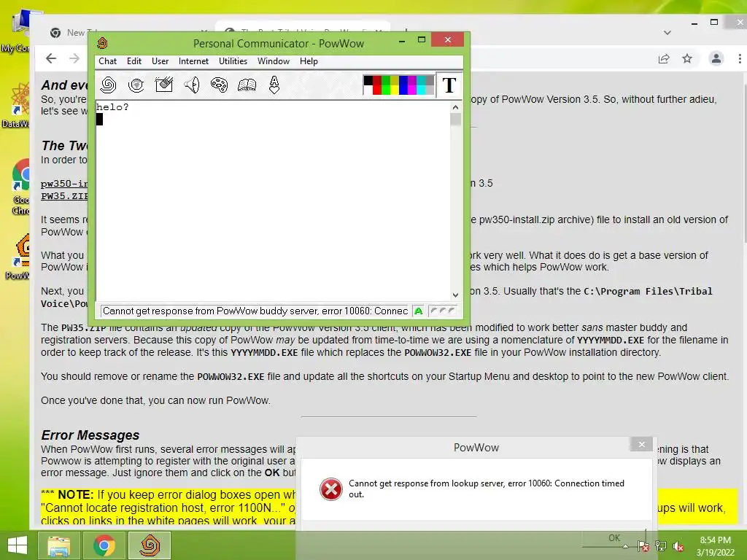
Task: Click the large T text font button
Action: (x=449, y=85)
